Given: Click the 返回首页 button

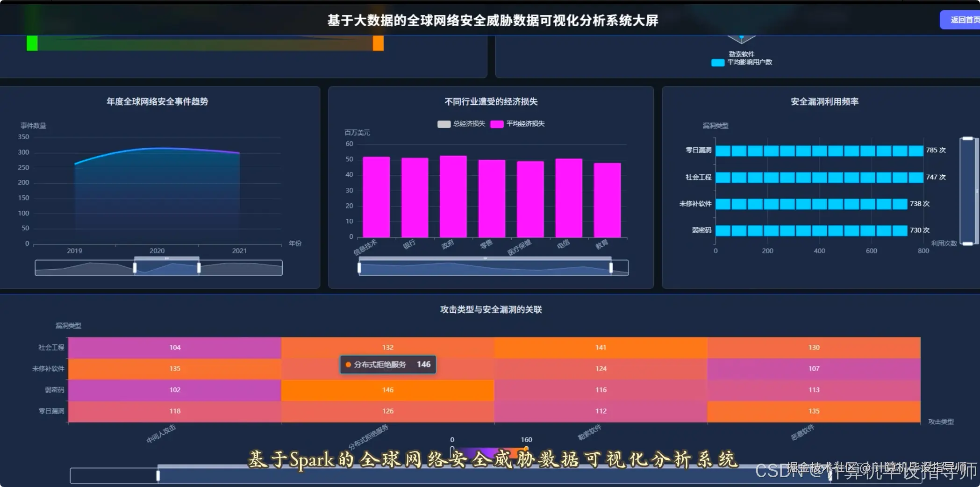Looking at the screenshot, I should pos(961,20).
